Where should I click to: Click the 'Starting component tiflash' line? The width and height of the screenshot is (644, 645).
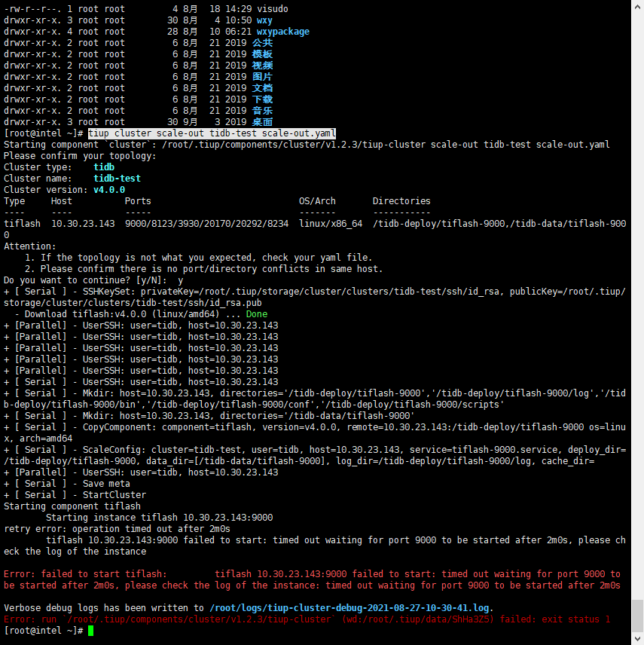pos(72,506)
